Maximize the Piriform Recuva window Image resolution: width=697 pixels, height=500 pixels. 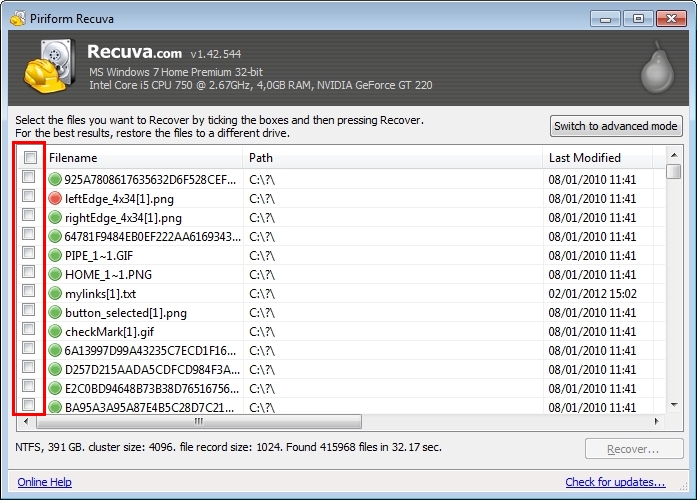(638, 19)
